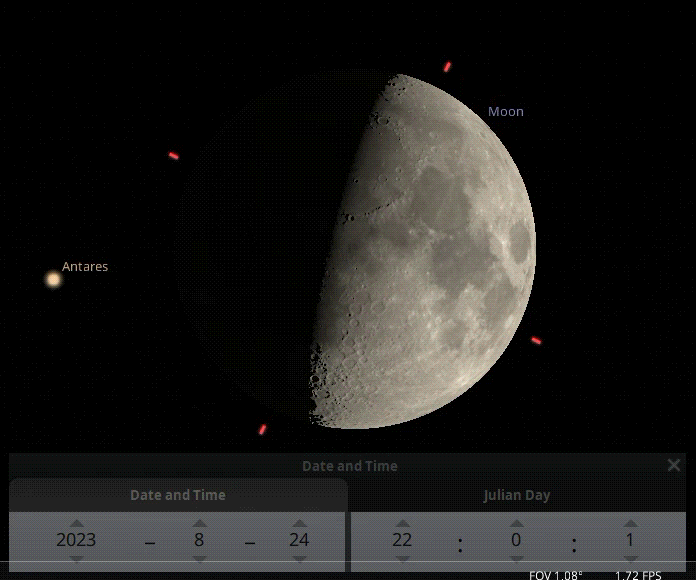Increment the day value above 24
This screenshot has width=696, height=580.
(x=299, y=522)
